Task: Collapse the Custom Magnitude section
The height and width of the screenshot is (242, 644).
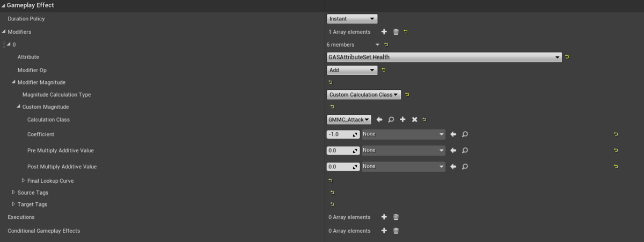Action: 18,106
